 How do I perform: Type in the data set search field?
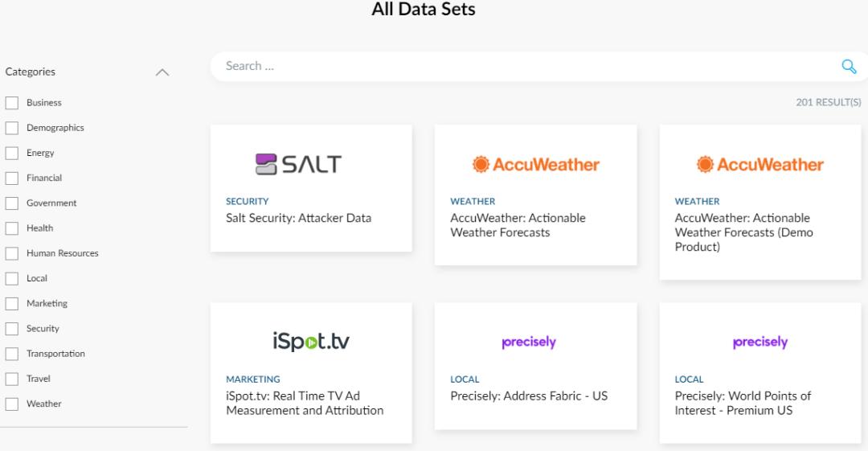522,67
